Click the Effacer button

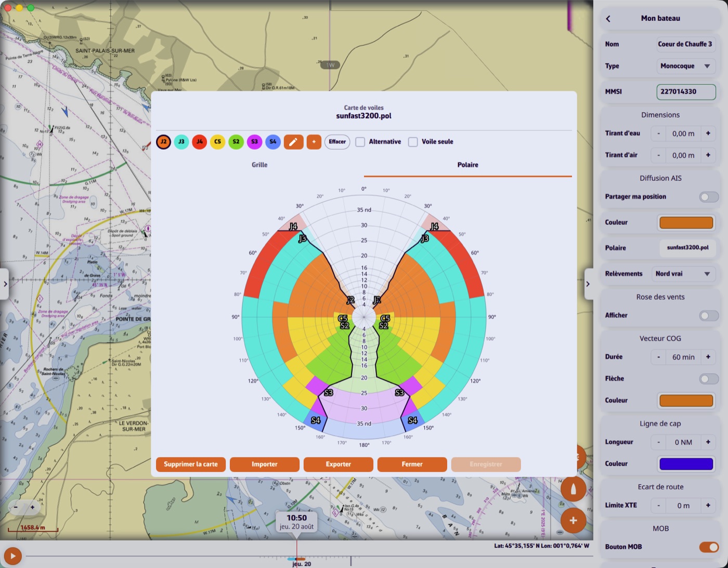click(337, 142)
